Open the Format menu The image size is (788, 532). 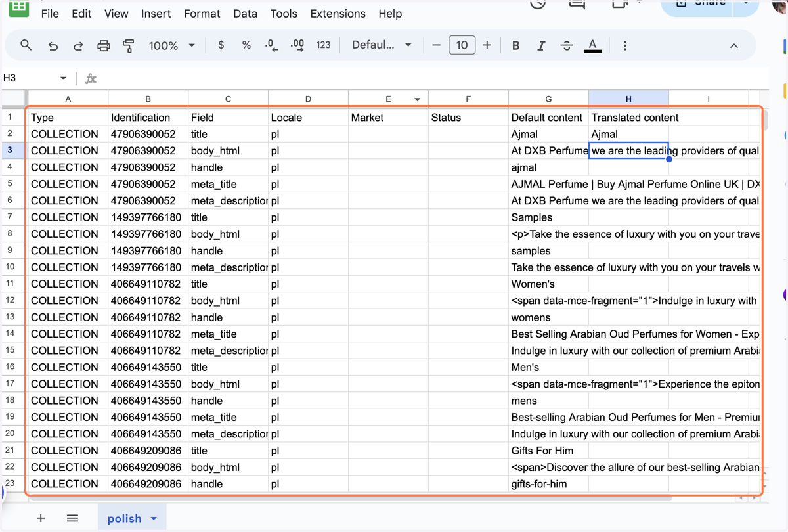[202, 14]
